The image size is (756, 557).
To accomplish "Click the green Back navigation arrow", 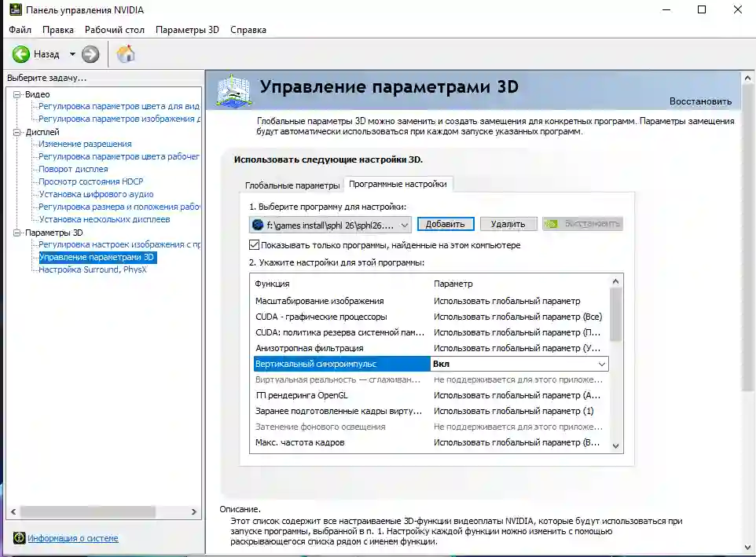I will point(21,54).
